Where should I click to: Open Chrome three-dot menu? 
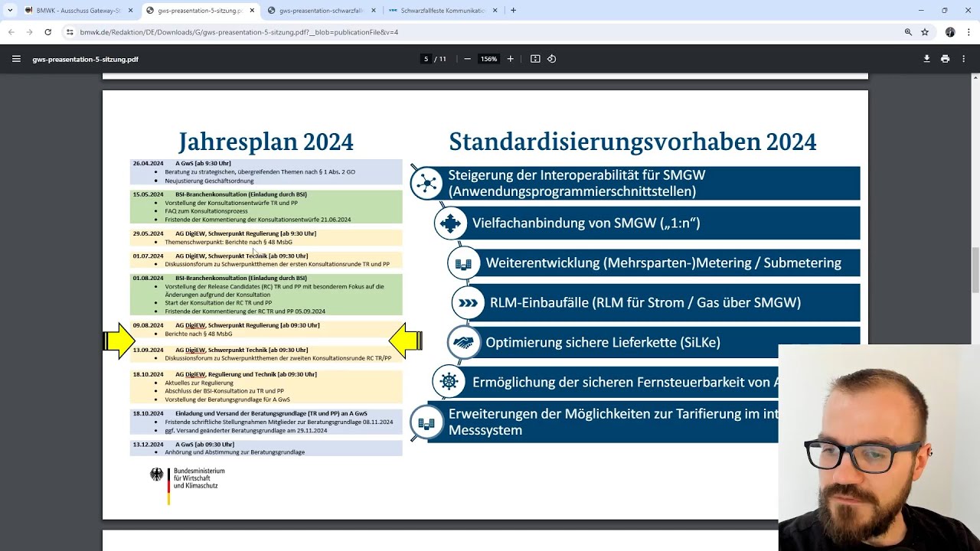point(968,32)
